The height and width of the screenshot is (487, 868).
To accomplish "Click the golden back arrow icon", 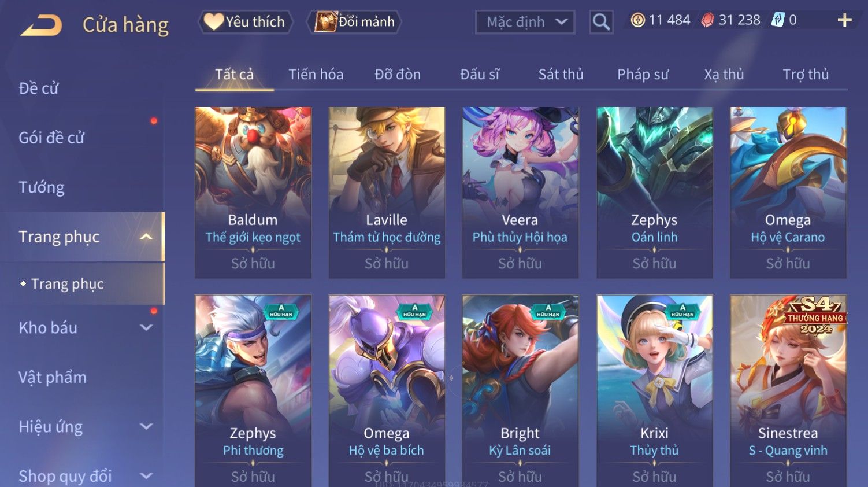I will tap(41, 25).
